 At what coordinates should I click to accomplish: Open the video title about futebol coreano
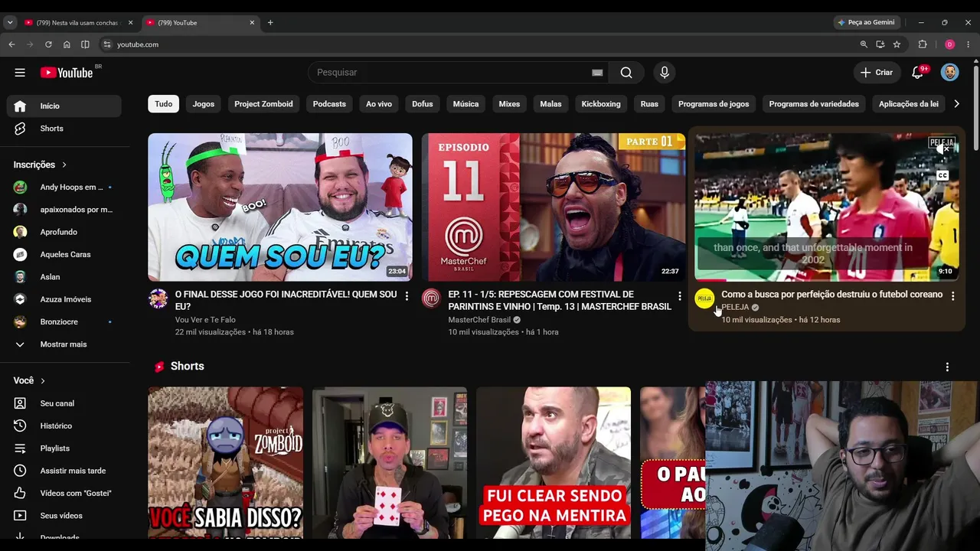point(831,295)
